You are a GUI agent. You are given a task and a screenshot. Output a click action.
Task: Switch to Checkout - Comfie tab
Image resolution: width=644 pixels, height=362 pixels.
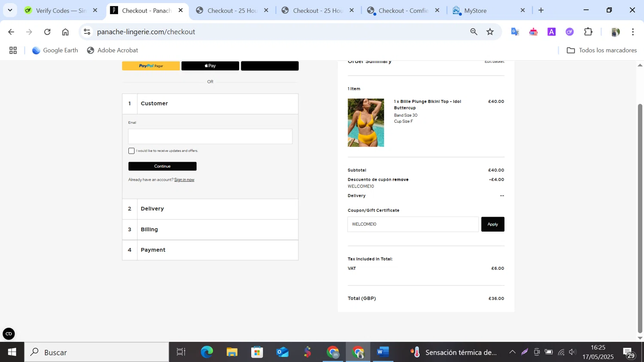pos(403,10)
